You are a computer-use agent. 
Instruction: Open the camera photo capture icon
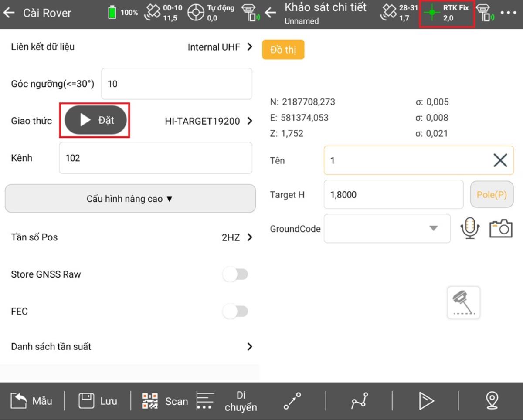[500, 228]
